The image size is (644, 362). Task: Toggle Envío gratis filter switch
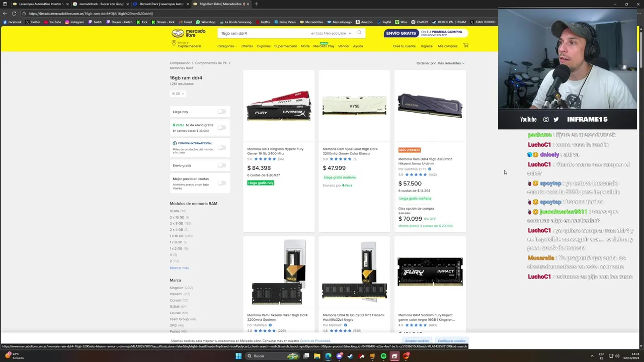(x=221, y=165)
